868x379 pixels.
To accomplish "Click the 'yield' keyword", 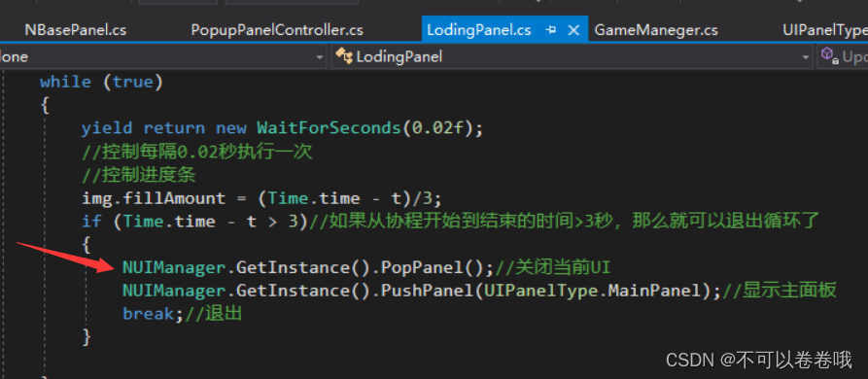I will 107,128.
